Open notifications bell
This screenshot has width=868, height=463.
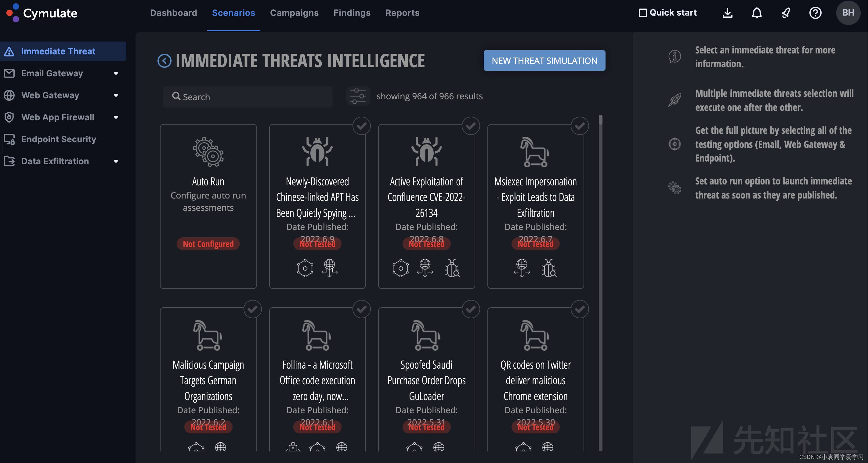tap(757, 13)
